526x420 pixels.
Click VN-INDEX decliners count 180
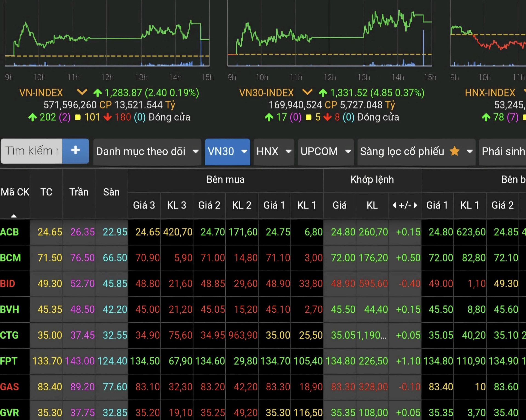point(123,117)
